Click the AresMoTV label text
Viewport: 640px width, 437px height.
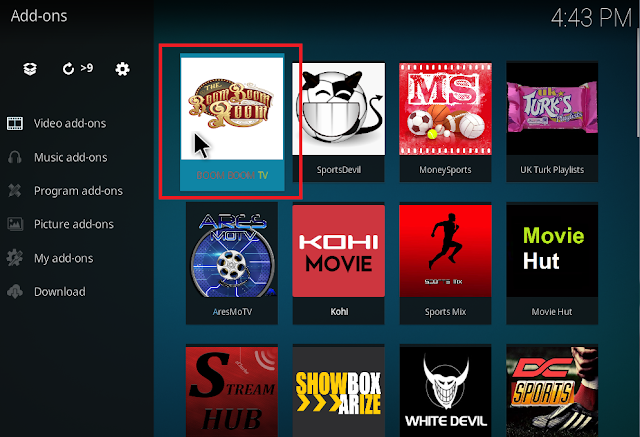point(232,312)
